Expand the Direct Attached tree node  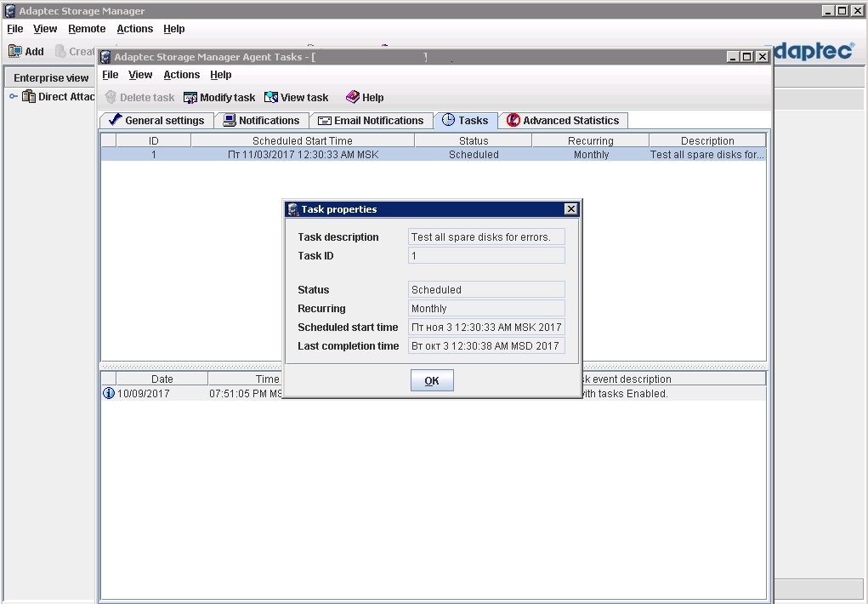click(14, 97)
